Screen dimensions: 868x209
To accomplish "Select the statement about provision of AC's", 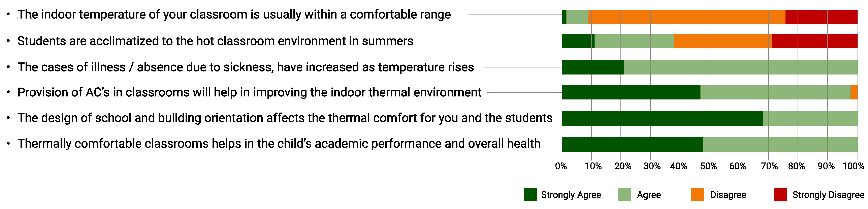I will 249,92.
